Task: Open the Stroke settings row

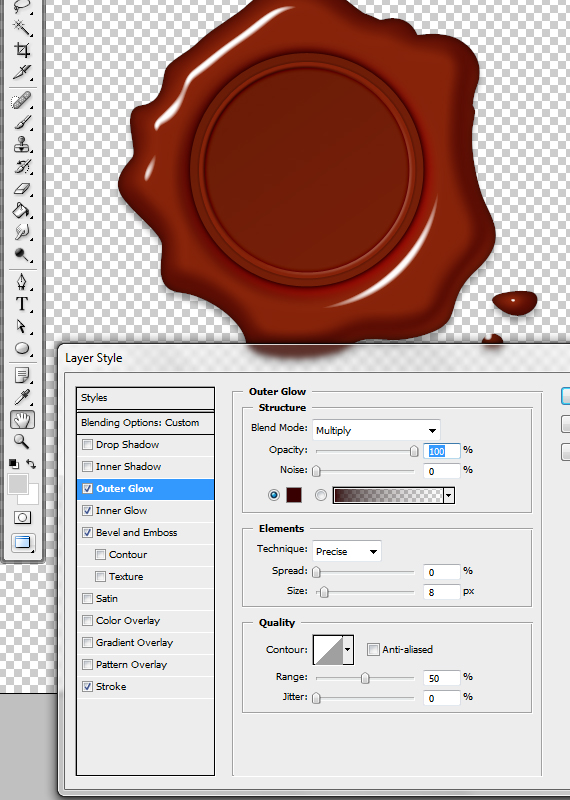Action: click(145, 686)
